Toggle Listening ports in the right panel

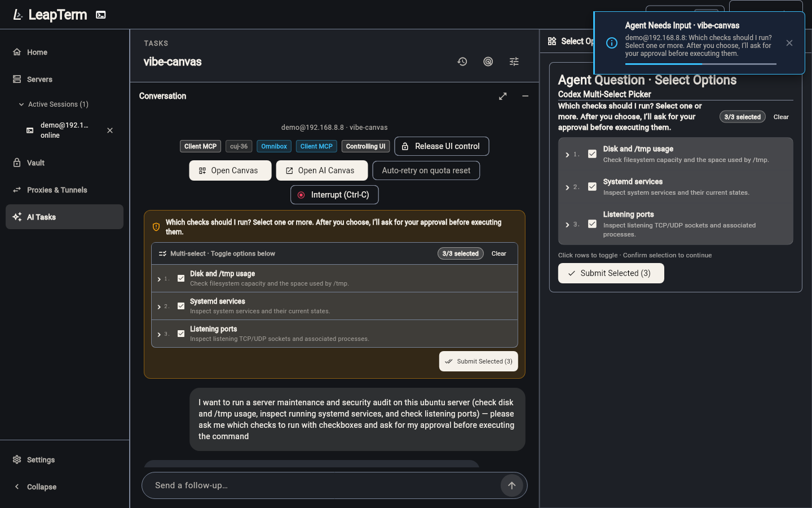[592, 224]
